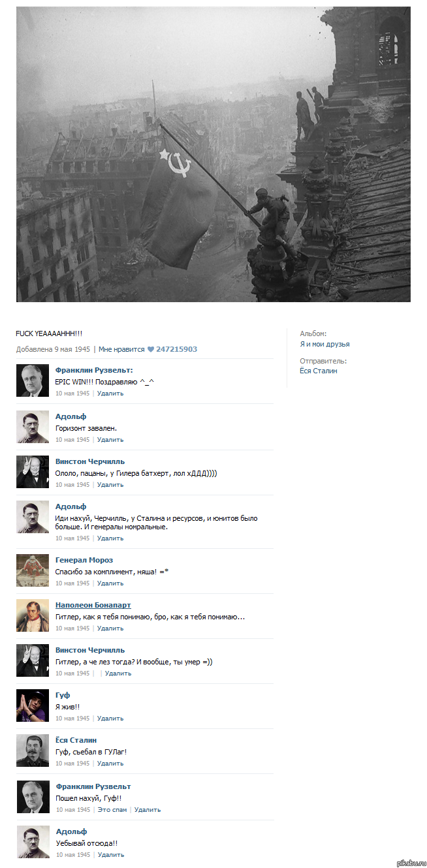Open Генерал Мороз profile name link
Screen dimensions: 427x868
(x=84, y=560)
